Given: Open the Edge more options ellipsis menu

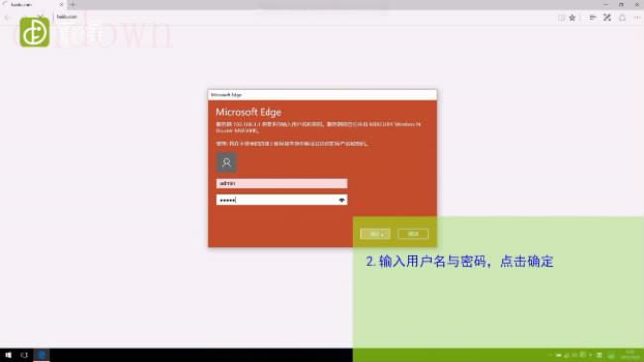Looking at the screenshot, I should click(x=637, y=17).
